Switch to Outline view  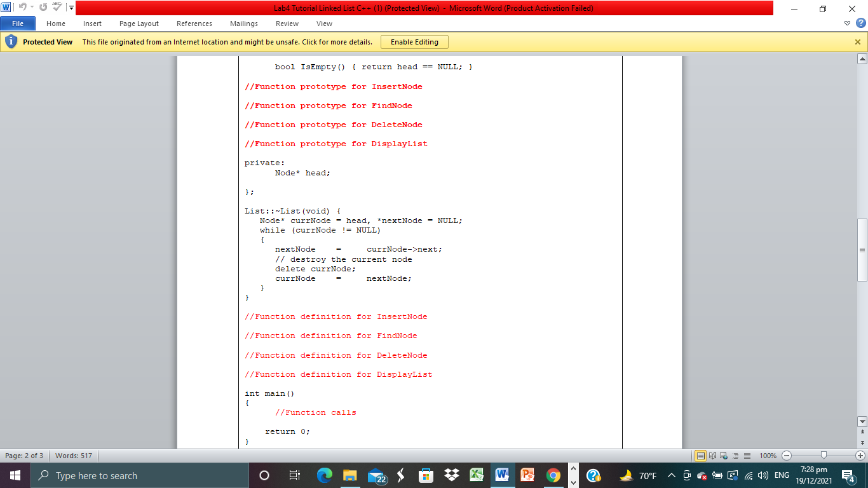pyautogui.click(x=735, y=456)
